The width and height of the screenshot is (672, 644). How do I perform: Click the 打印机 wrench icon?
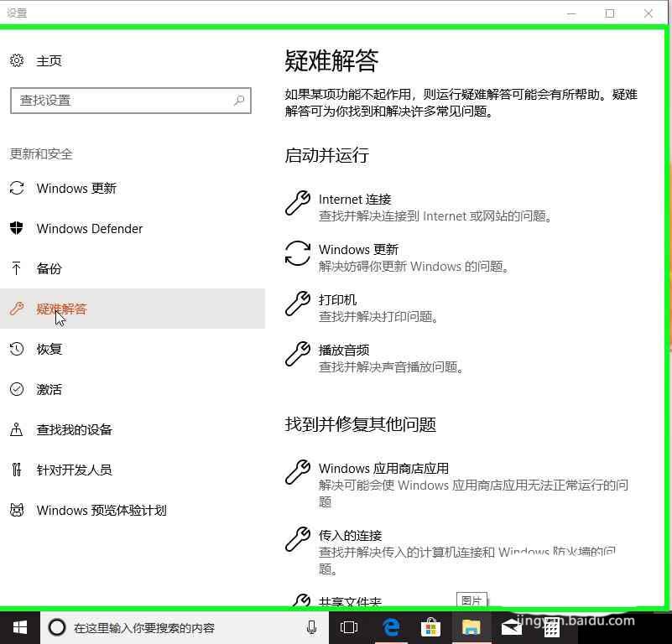point(298,304)
